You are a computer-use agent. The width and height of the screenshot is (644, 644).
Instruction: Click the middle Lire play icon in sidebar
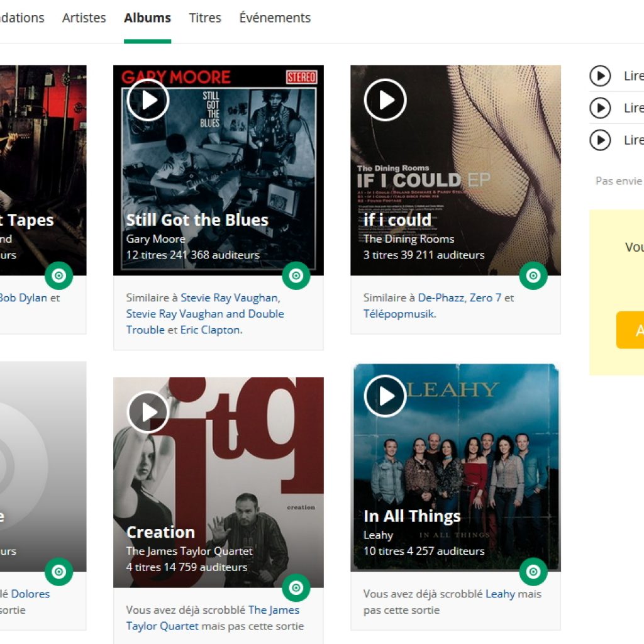[x=600, y=108]
